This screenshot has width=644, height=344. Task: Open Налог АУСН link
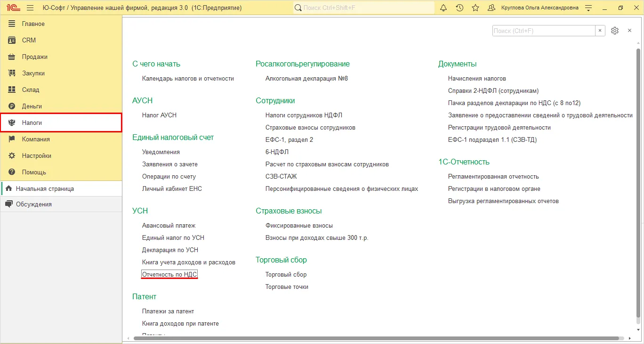(x=159, y=115)
